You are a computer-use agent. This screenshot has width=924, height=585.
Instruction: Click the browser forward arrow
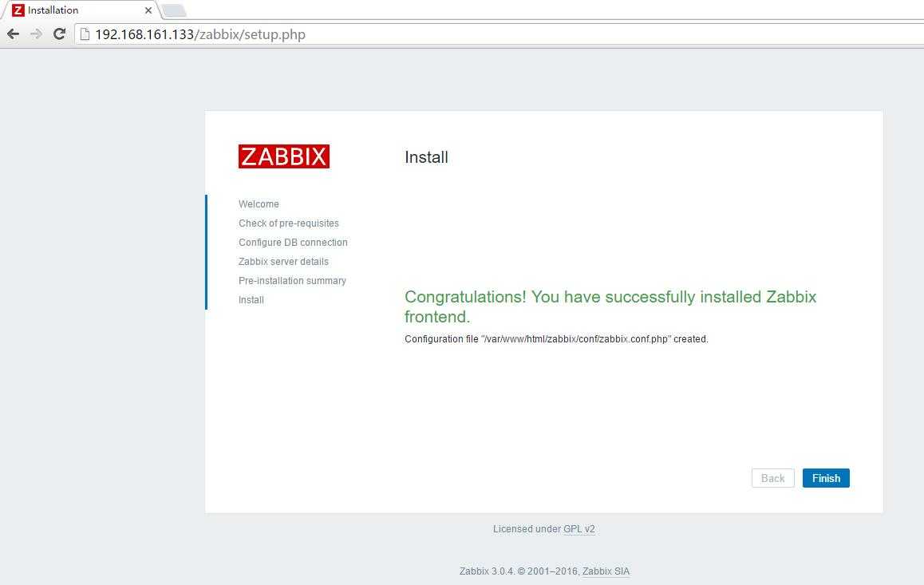36,34
